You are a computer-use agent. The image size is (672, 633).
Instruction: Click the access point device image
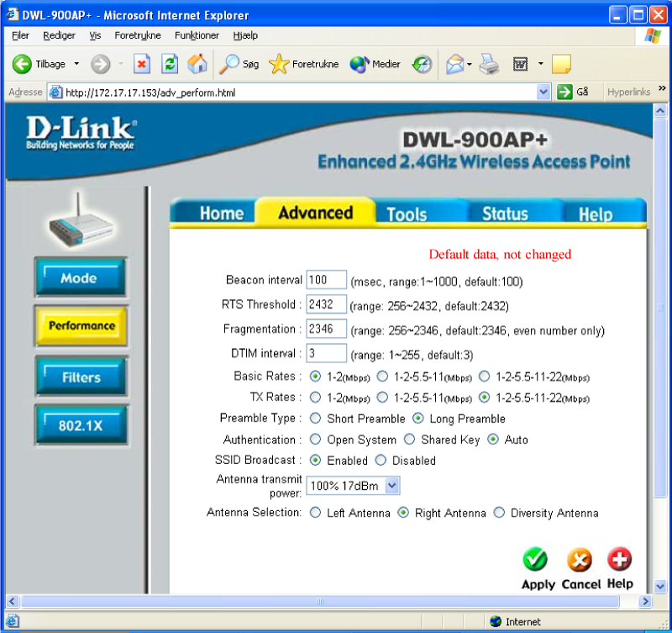point(81,221)
